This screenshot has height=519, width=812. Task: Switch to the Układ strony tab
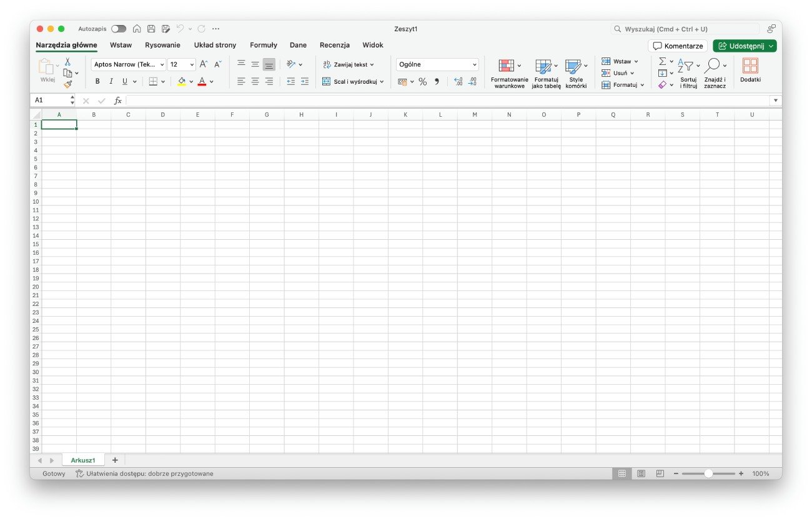click(x=215, y=45)
